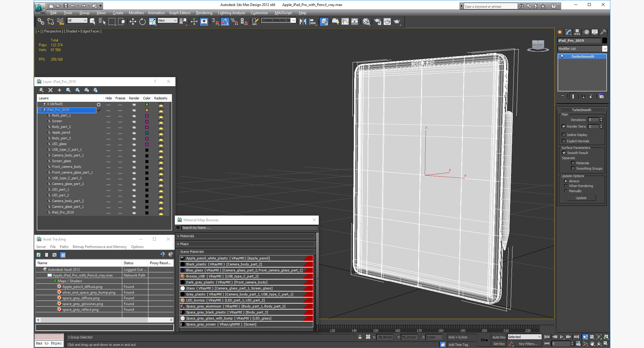
Task: Open the Key Filters dialog button
Action: (528, 344)
